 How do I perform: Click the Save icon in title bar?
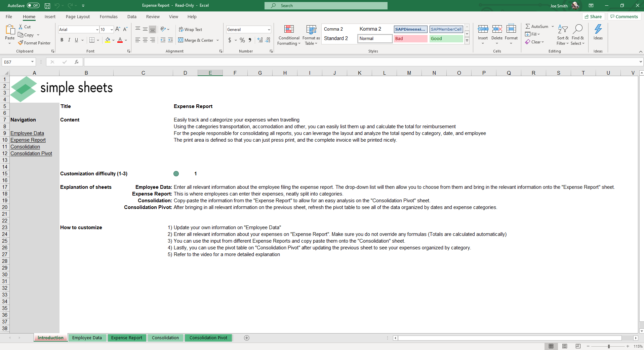point(47,6)
